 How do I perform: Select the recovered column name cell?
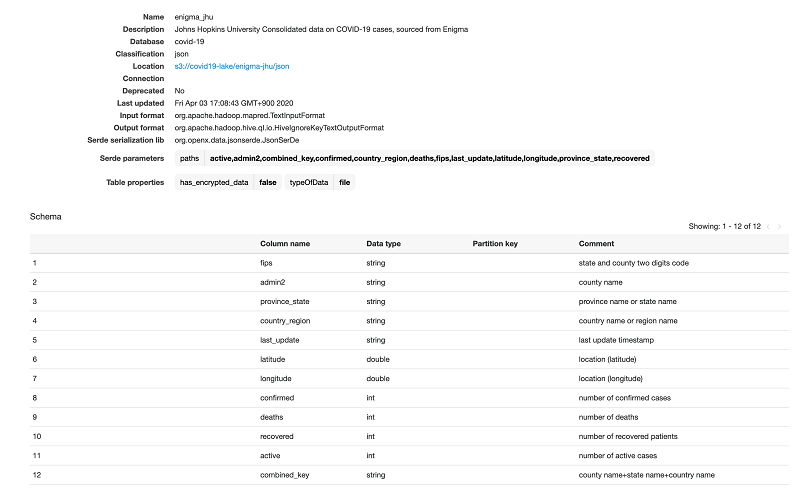(277, 436)
